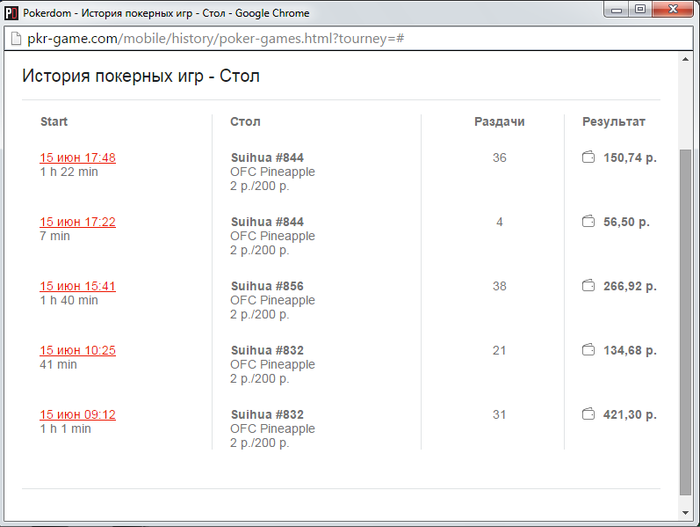
Task: Click the Pokerdom favicon in title bar
Action: [x=11, y=13]
